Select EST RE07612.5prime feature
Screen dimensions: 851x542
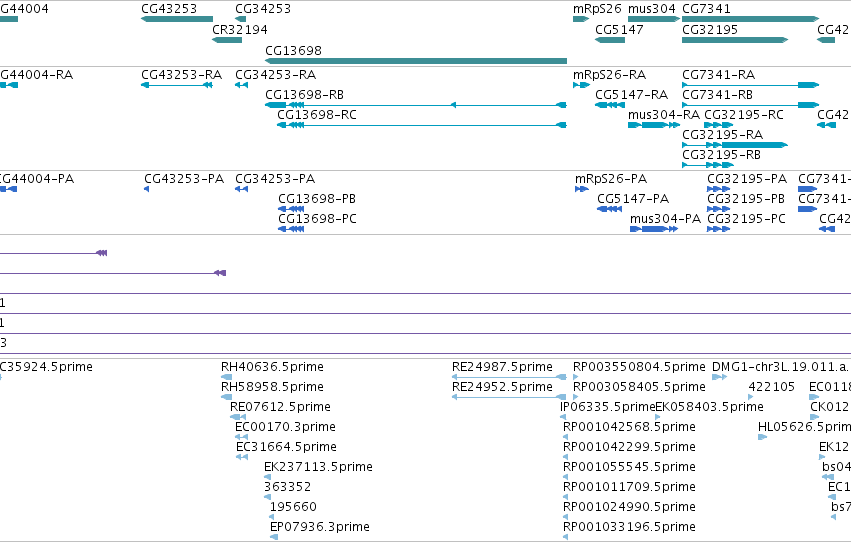[x=238, y=417]
